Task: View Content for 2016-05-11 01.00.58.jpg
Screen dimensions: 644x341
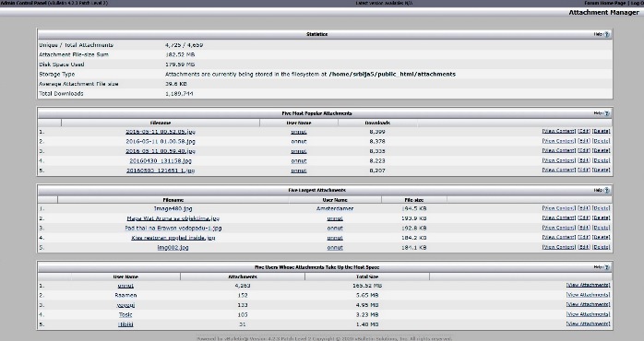Action: tap(559, 141)
